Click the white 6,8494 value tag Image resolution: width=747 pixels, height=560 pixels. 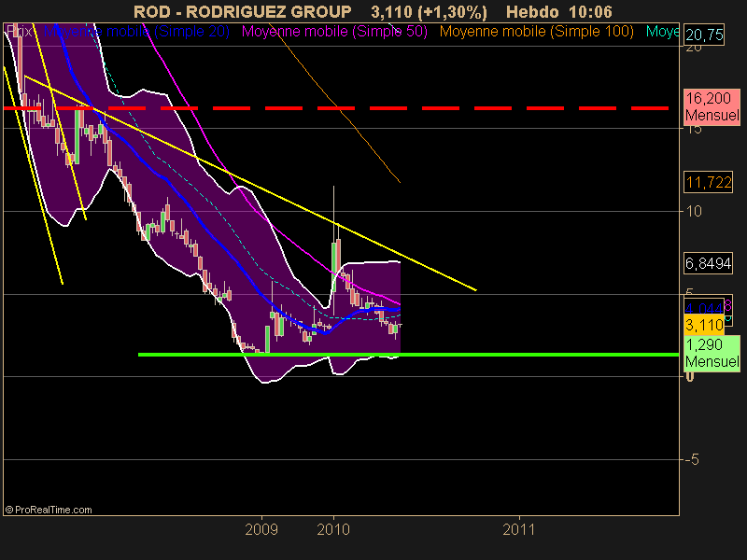(709, 263)
